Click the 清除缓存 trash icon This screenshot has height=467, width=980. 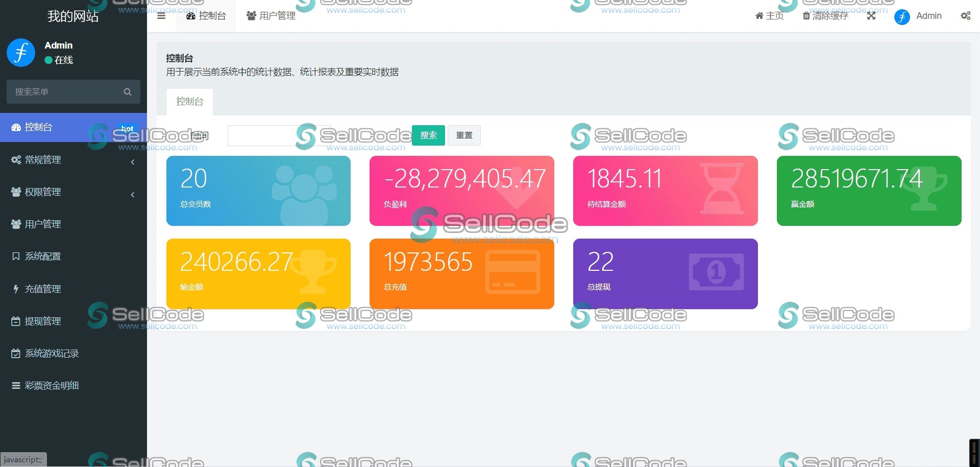tap(806, 16)
